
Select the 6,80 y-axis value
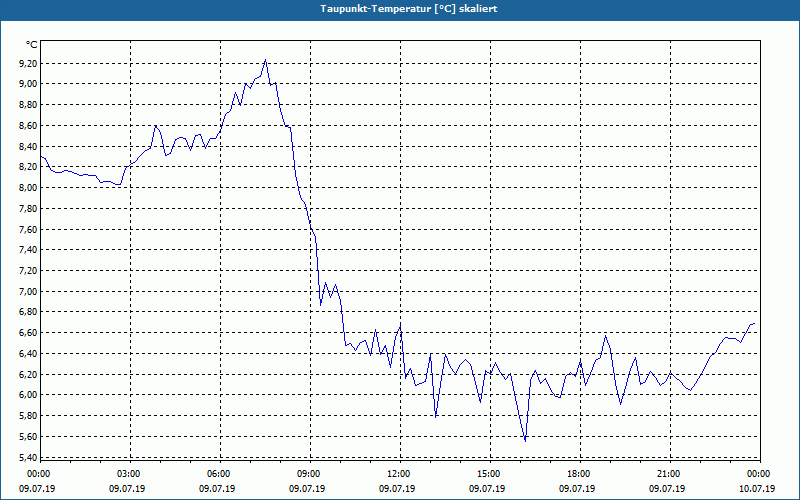pyautogui.click(x=28, y=312)
